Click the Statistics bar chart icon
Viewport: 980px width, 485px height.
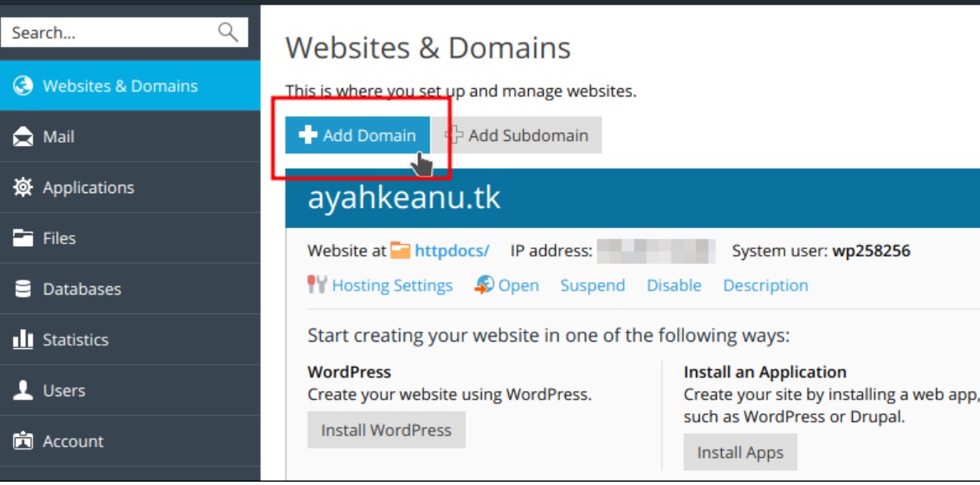pyautogui.click(x=23, y=340)
